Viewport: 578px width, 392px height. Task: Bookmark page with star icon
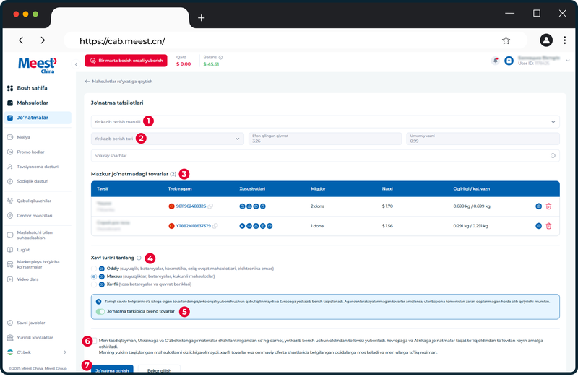506,40
